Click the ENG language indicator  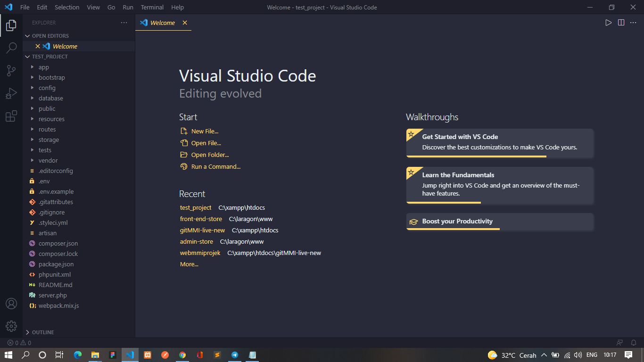(x=592, y=355)
